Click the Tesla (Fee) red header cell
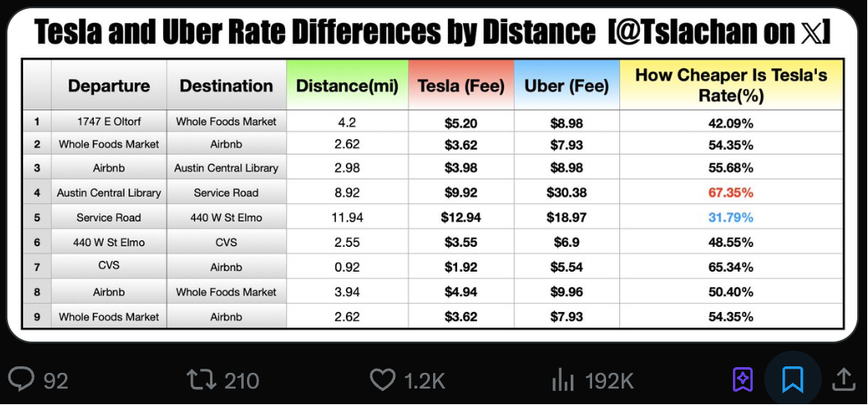Viewport: 868px width, 405px height. point(460,86)
